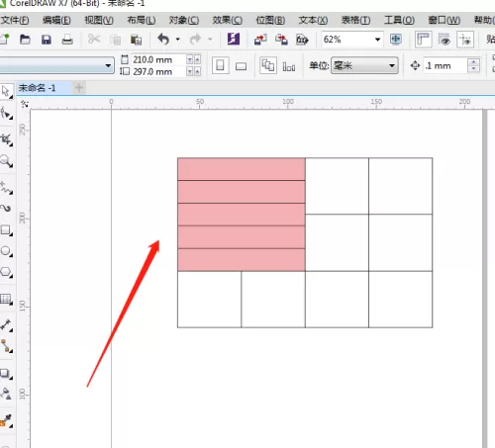
Task: Open the 编辑(E) menu
Action: click(56, 21)
